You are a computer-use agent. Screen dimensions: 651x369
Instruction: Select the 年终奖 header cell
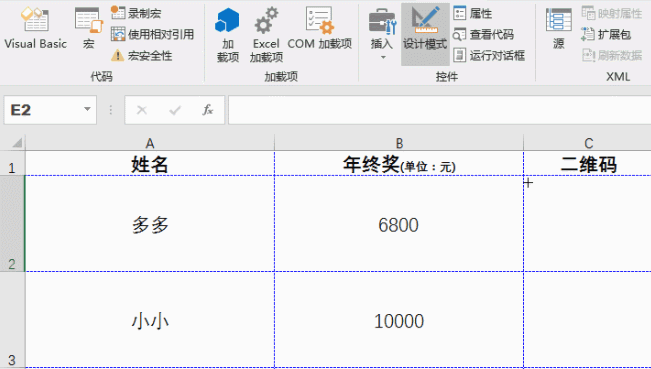coord(399,163)
